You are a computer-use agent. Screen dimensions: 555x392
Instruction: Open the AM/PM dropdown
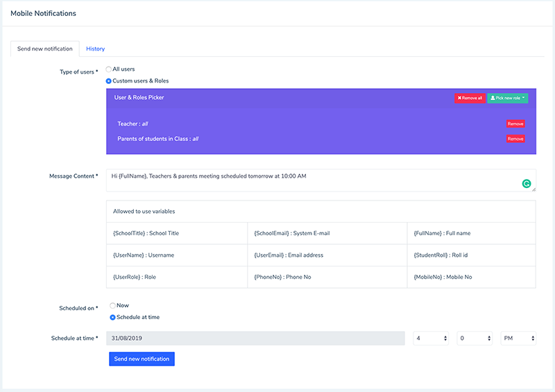pyautogui.click(x=518, y=338)
